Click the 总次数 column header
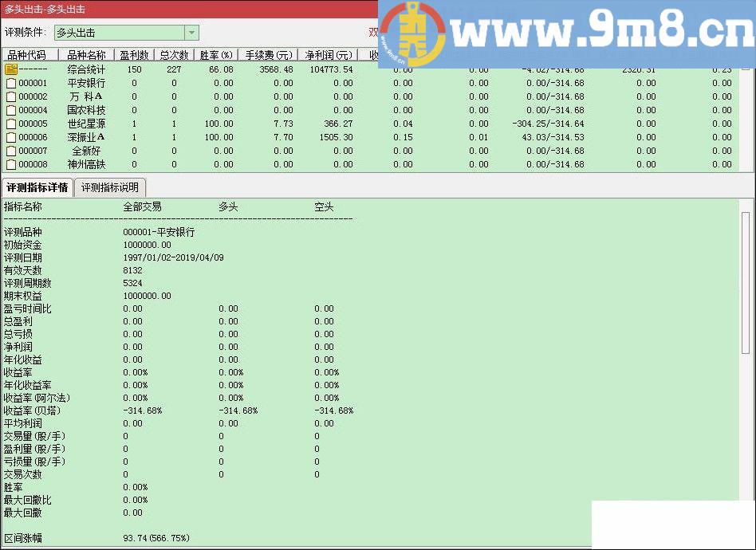Screen dimensions: 756x550 (x=173, y=54)
